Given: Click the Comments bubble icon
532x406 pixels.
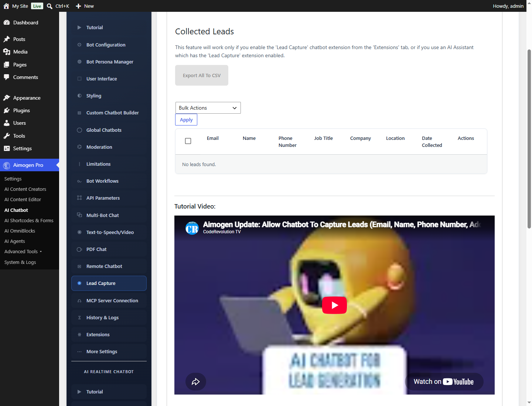Looking at the screenshot, I should pos(7,77).
